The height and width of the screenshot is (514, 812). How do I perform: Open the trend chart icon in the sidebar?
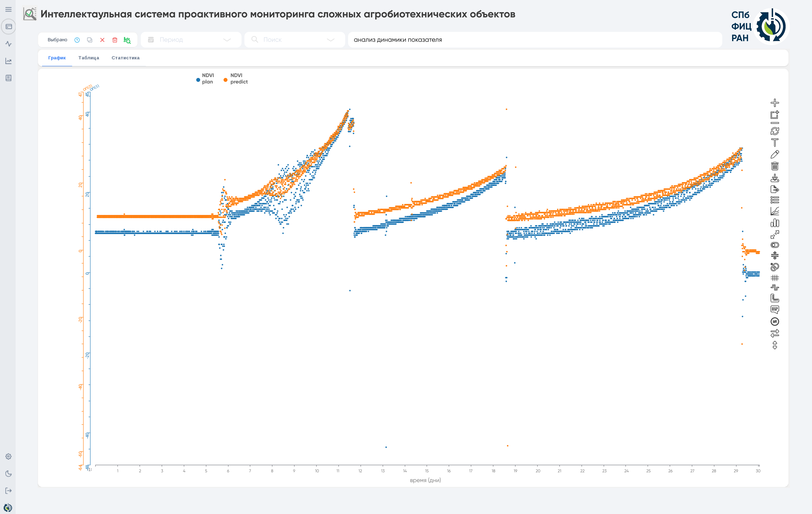point(8,61)
